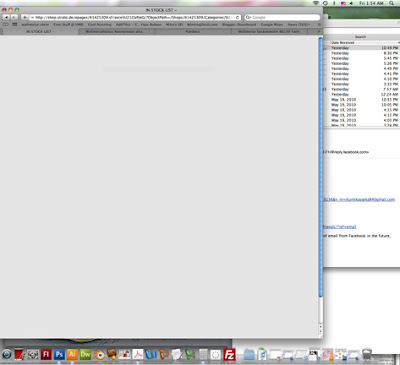The height and width of the screenshot is (365, 400).
Task: Open Flash from the Dock
Action: (46, 354)
